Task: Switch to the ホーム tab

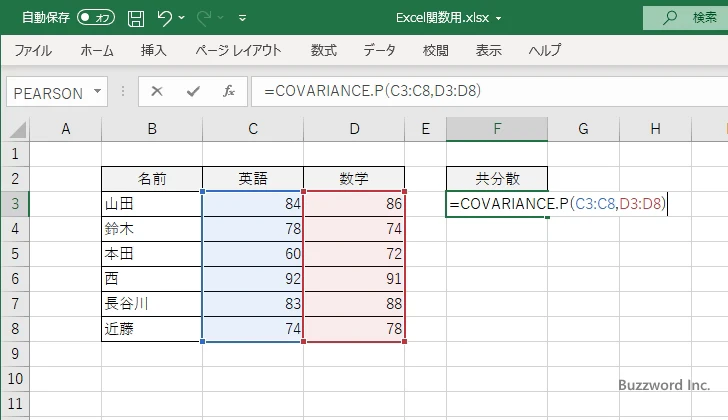Action: pyautogui.click(x=97, y=50)
